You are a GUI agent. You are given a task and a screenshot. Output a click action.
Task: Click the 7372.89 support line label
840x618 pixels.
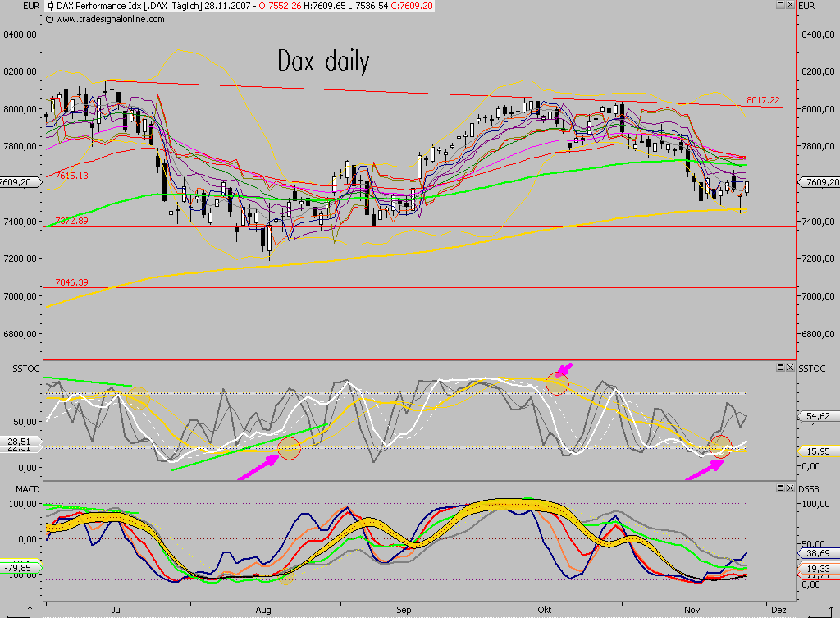(72, 221)
